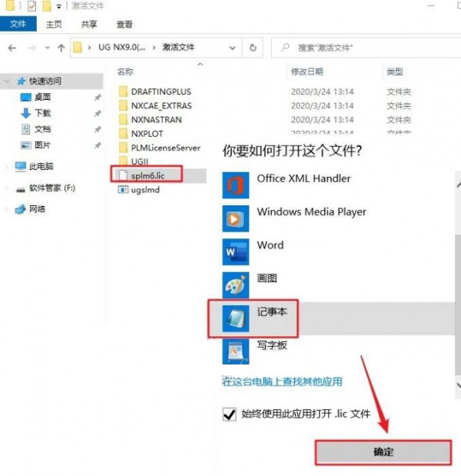Sort by the 类型 column header
This screenshot has width=461, height=476.
pos(395,72)
